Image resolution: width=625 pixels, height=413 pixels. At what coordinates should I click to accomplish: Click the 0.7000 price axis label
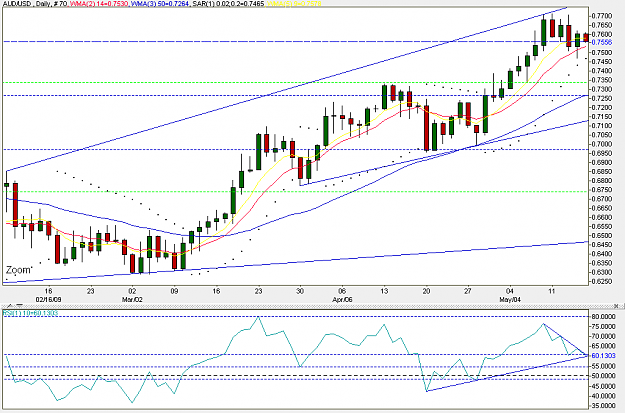click(602, 144)
